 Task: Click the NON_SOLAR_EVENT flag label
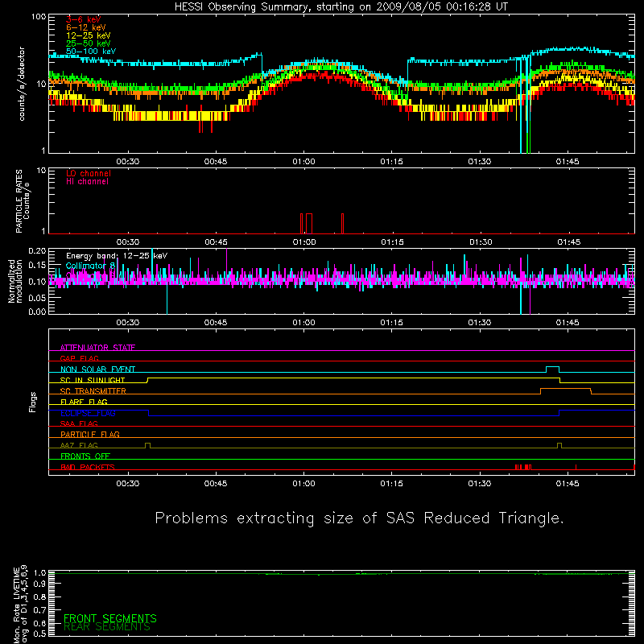(x=97, y=369)
